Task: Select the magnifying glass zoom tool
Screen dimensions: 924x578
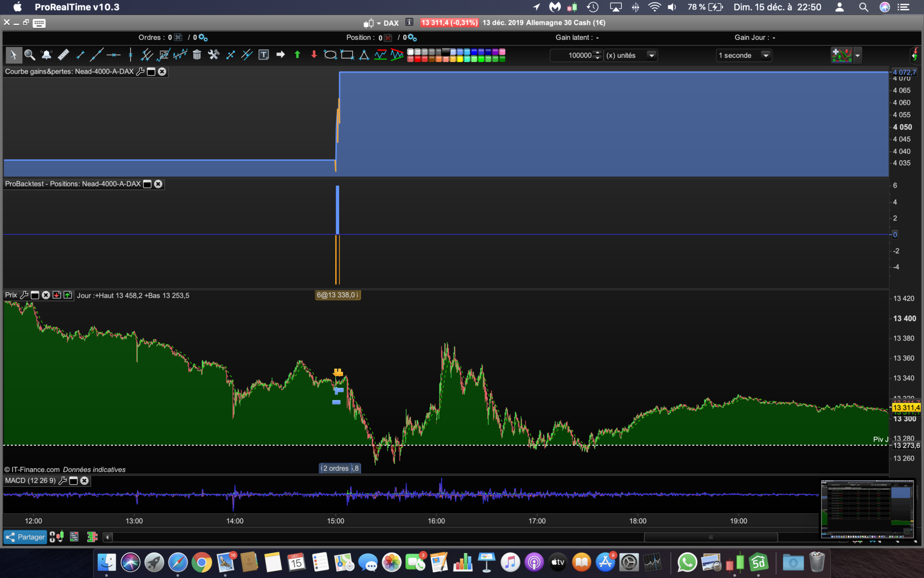Action: 30,55
